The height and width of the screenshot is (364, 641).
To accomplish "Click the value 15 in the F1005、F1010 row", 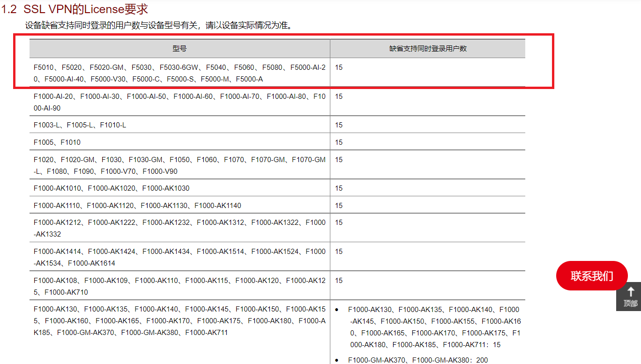I will click(x=339, y=142).
